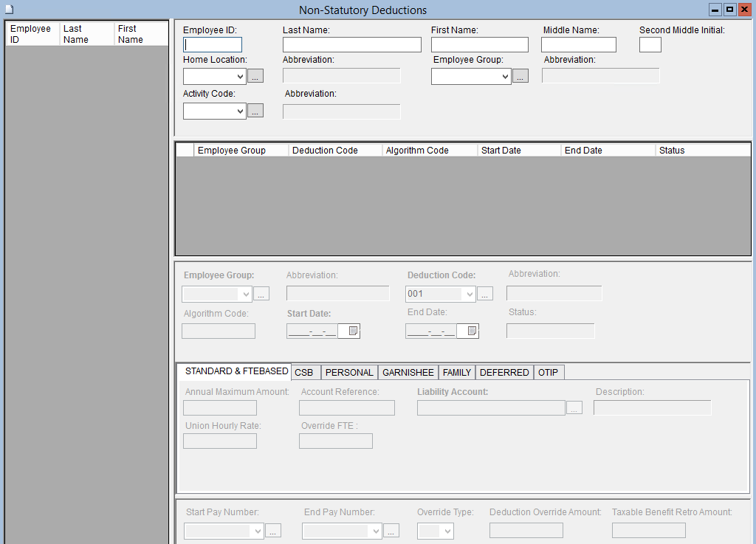Open the End Date calendar picker
This screenshot has height=544, width=756.
point(472,331)
